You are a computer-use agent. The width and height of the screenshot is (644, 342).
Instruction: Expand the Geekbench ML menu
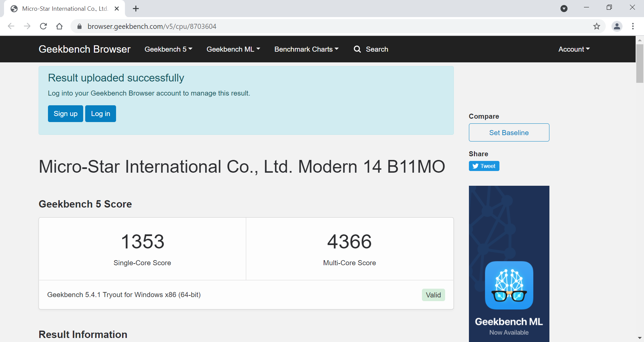point(233,49)
